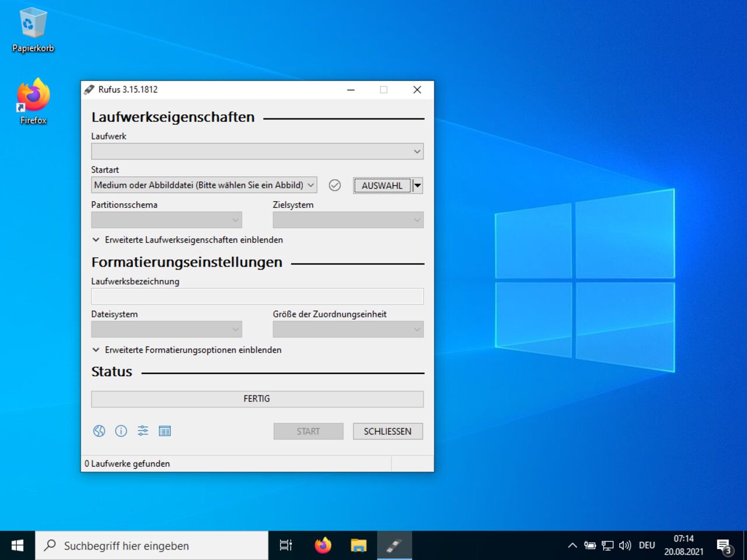Open the Rufus info (about) icon
The width and height of the screenshot is (747, 560).
coord(121,431)
